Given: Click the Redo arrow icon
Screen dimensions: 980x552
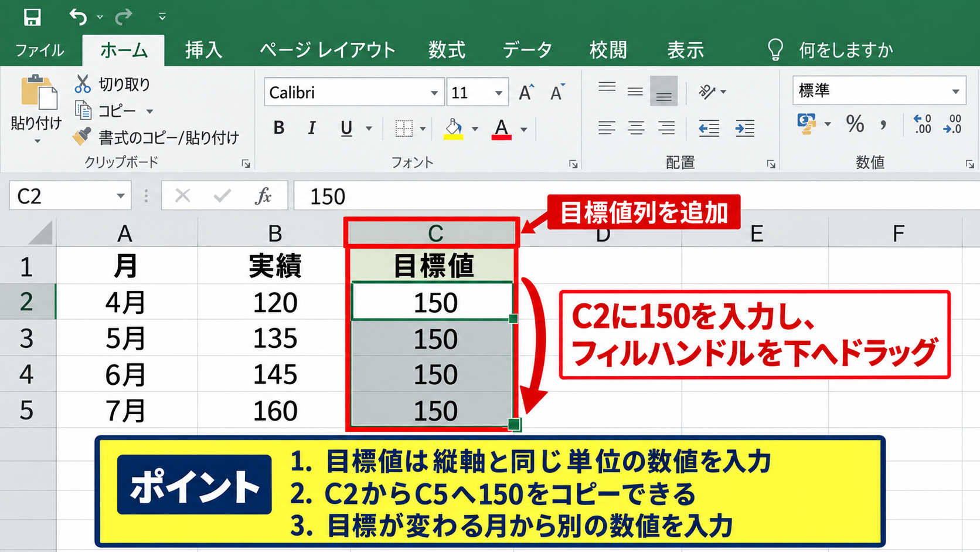Looking at the screenshot, I should point(124,17).
